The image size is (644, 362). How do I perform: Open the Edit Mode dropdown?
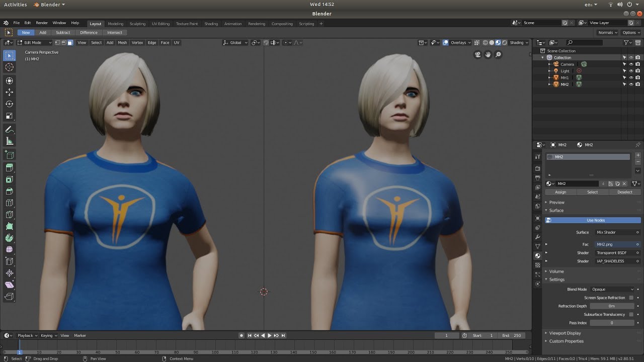(34, 43)
